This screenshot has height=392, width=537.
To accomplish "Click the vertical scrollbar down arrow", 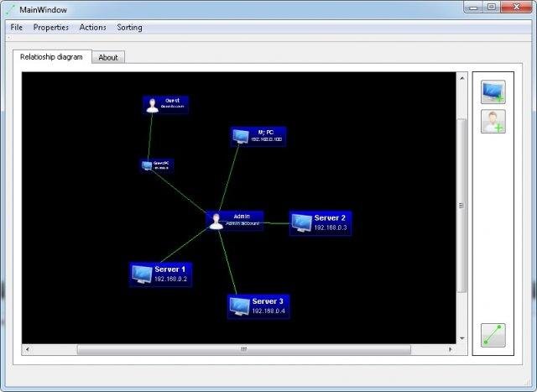I will coord(461,338).
